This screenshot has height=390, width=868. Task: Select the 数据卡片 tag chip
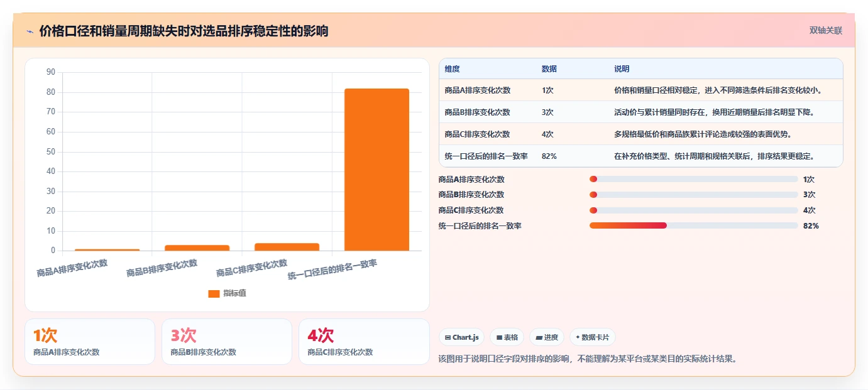(592, 337)
